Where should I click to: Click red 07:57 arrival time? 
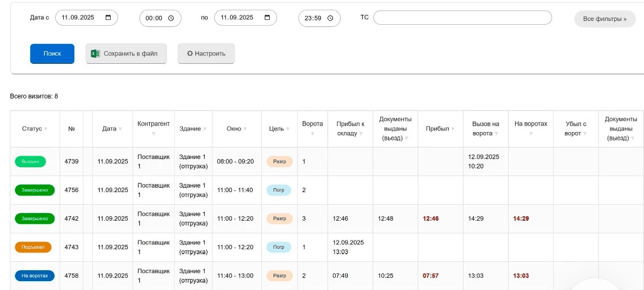(x=431, y=276)
